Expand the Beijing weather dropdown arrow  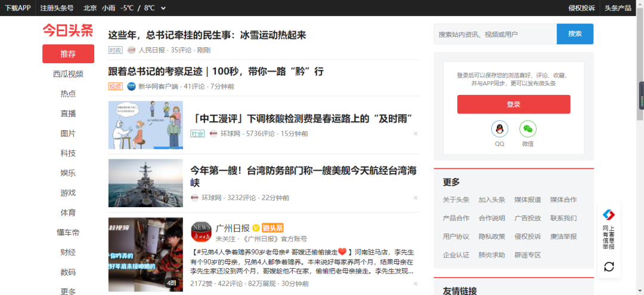[x=163, y=8]
